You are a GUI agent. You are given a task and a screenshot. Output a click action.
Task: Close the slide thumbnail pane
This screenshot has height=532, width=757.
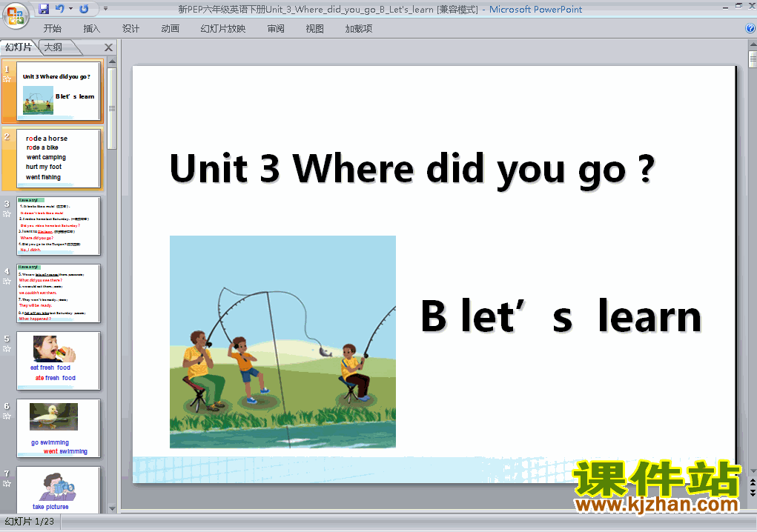pos(109,47)
